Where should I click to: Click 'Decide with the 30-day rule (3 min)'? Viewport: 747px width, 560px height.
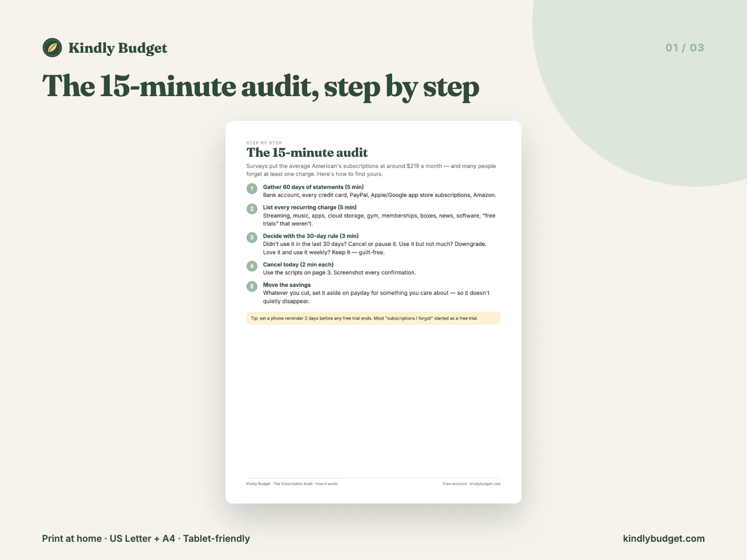click(x=311, y=236)
